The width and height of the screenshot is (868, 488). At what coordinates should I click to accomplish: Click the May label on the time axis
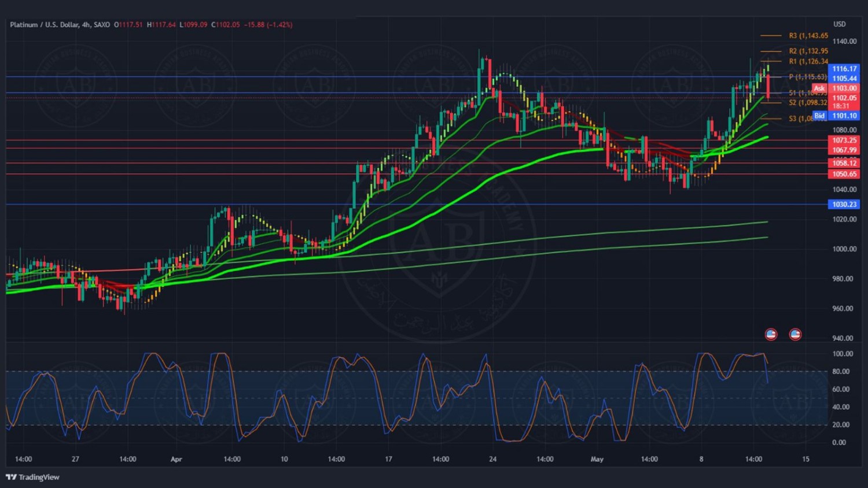pyautogui.click(x=597, y=459)
